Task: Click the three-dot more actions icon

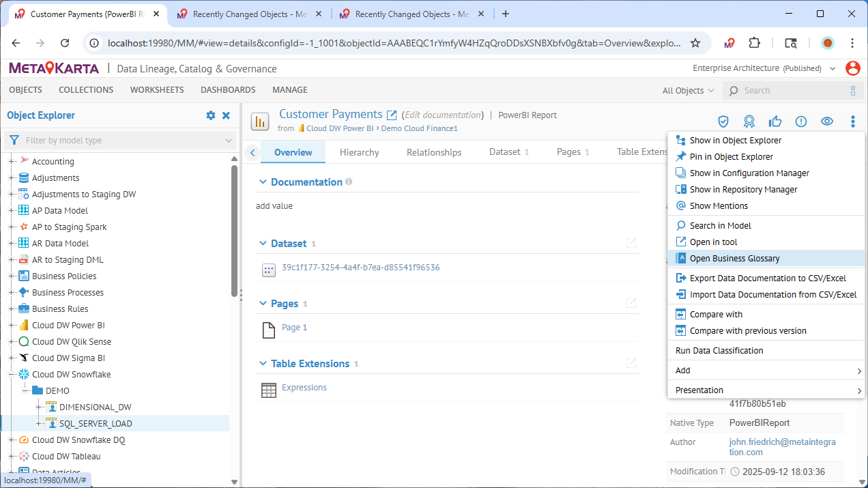Action: (853, 121)
